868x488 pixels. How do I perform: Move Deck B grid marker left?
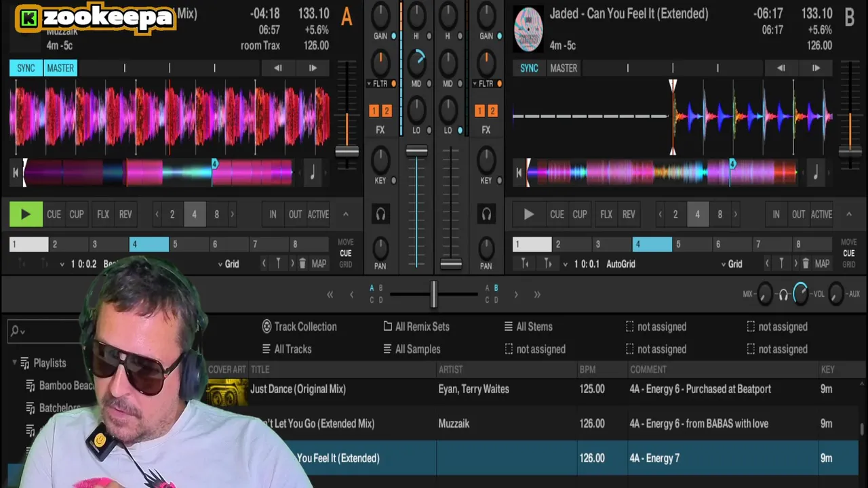(x=768, y=264)
